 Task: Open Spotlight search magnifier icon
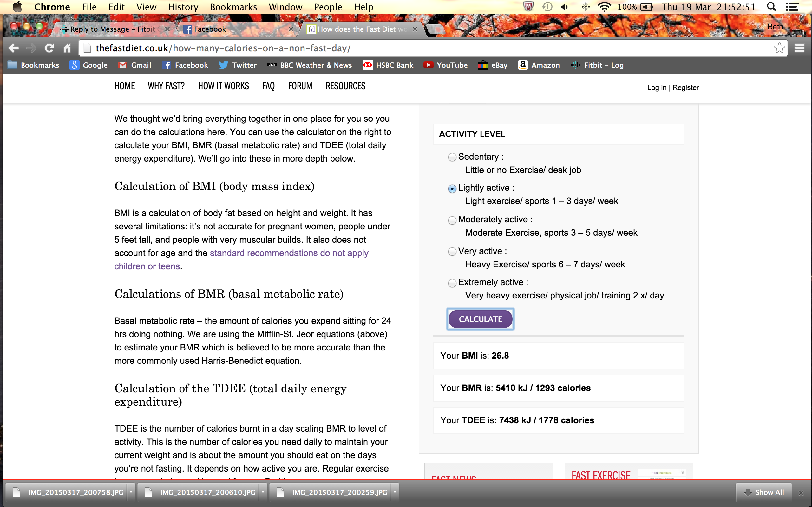pyautogui.click(x=771, y=7)
